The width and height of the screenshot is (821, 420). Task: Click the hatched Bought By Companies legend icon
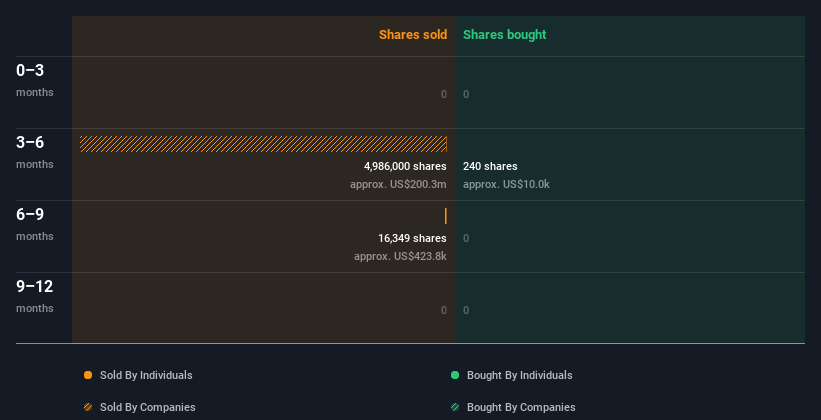[x=455, y=407]
